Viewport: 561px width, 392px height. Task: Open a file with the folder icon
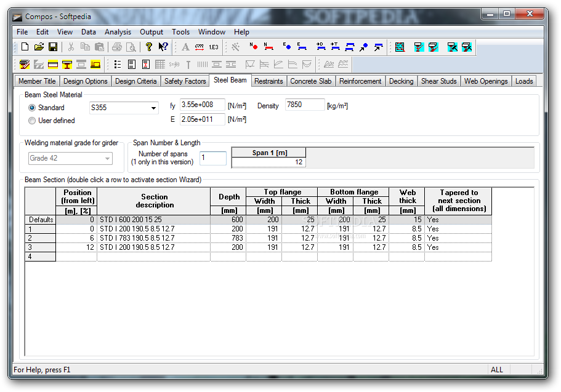(x=39, y=47)
